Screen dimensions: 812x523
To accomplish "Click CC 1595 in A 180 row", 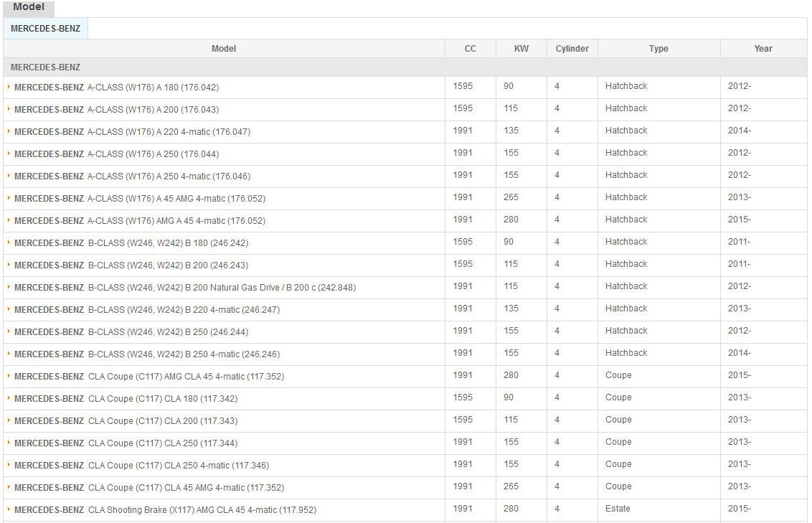I will 463,86.
